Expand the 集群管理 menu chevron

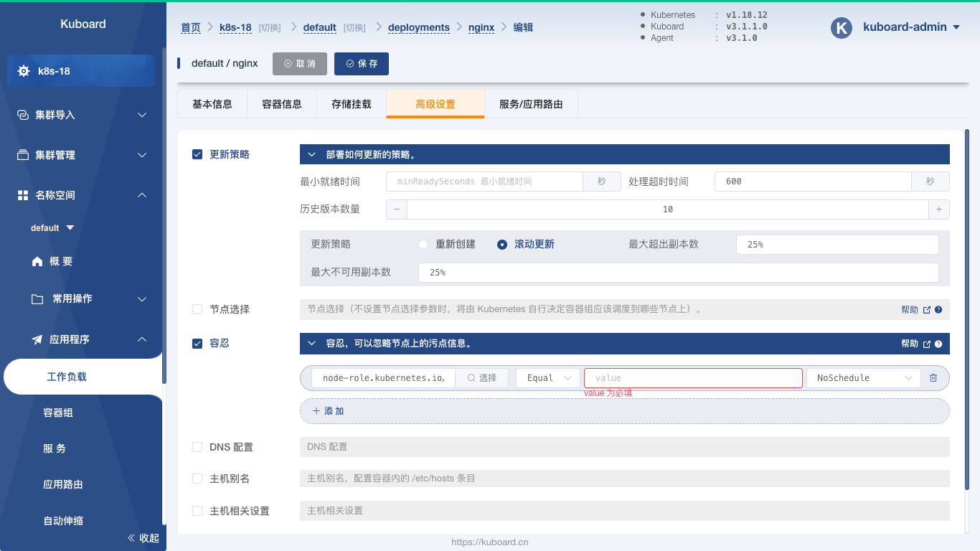click(142, 155)
